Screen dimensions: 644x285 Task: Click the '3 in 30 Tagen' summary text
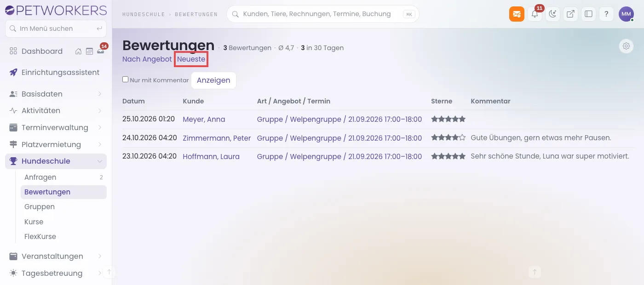point(322,48)
